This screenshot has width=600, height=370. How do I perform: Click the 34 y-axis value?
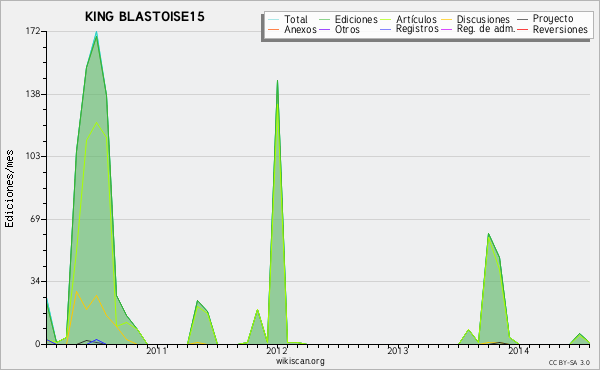coord(35,281)
